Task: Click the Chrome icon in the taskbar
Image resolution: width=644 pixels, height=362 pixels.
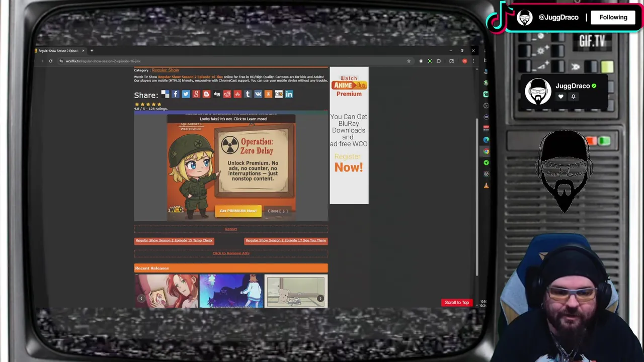Action: coord(486,151)
